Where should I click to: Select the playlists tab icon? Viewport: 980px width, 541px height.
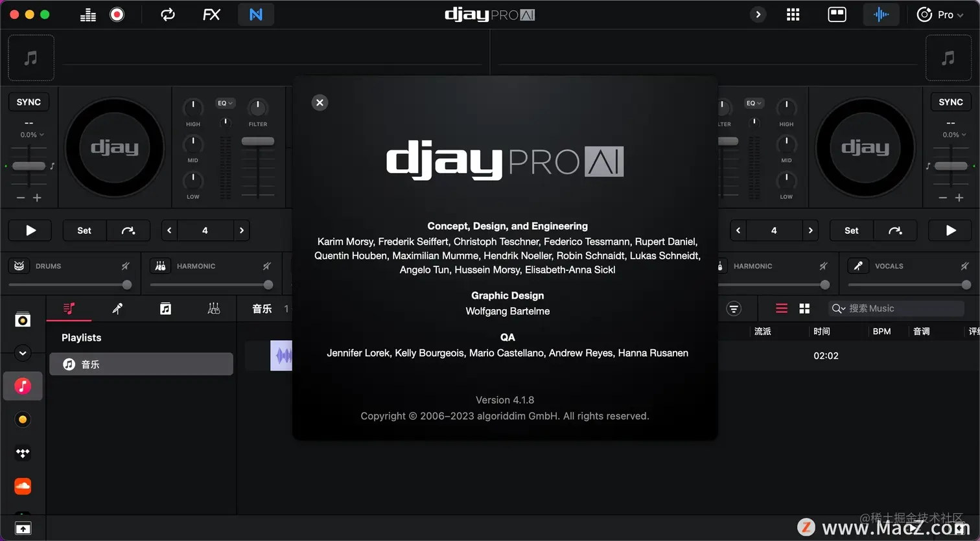(69, 308)
